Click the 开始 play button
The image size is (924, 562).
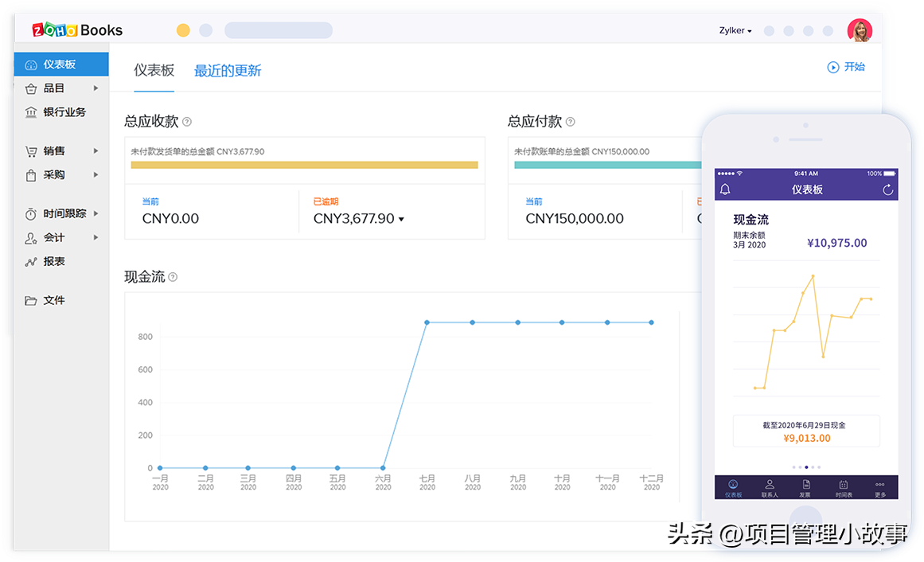[x=845, y=67]
